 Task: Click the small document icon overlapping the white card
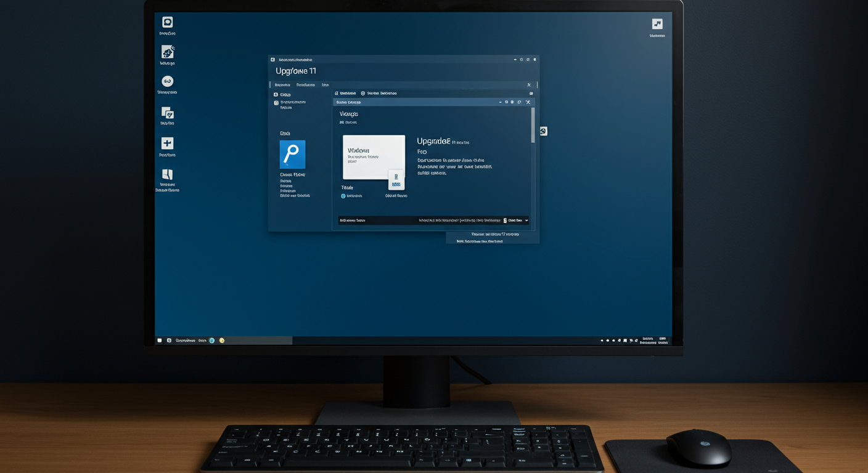(396, 180)
